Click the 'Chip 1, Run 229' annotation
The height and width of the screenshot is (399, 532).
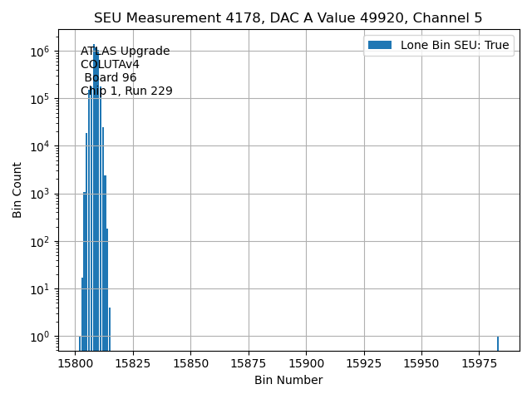coord(126,91)
